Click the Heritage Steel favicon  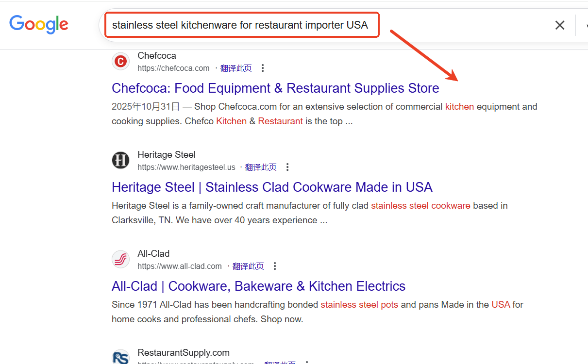pyautogui.click(x=120, y=161)
